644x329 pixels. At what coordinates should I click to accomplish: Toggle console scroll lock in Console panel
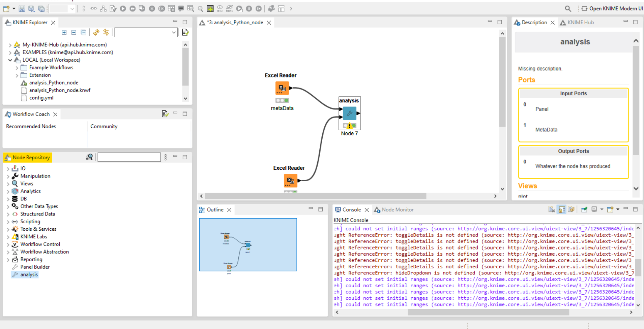tap(561, 209)
